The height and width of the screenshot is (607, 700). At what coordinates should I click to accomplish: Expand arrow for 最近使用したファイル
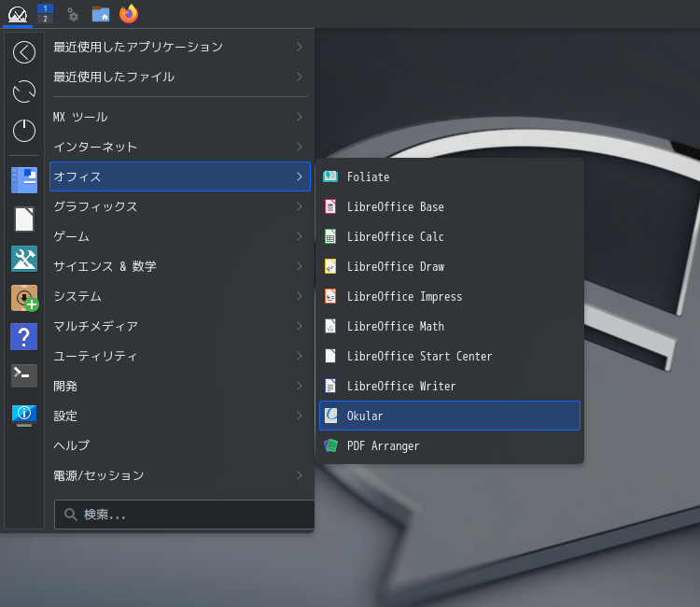pyautogui.click(x=300, y=77)
